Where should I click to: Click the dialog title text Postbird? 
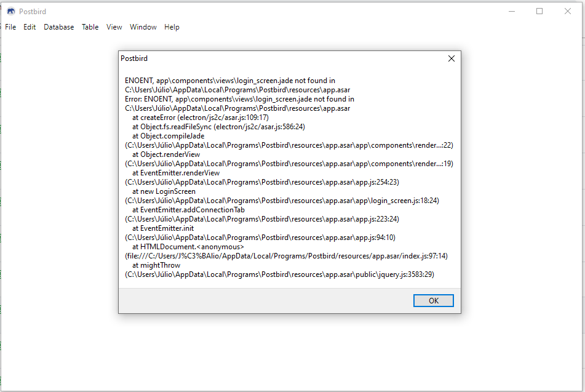point(134,58)
